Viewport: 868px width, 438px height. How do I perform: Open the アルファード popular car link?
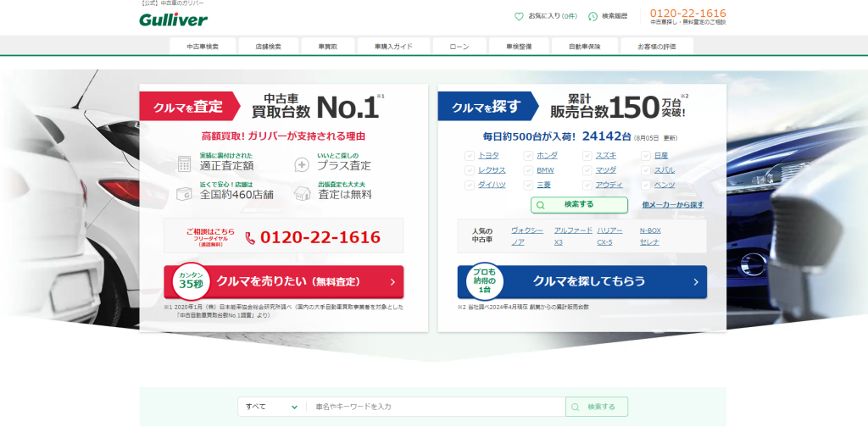click(x=574, y=230)
